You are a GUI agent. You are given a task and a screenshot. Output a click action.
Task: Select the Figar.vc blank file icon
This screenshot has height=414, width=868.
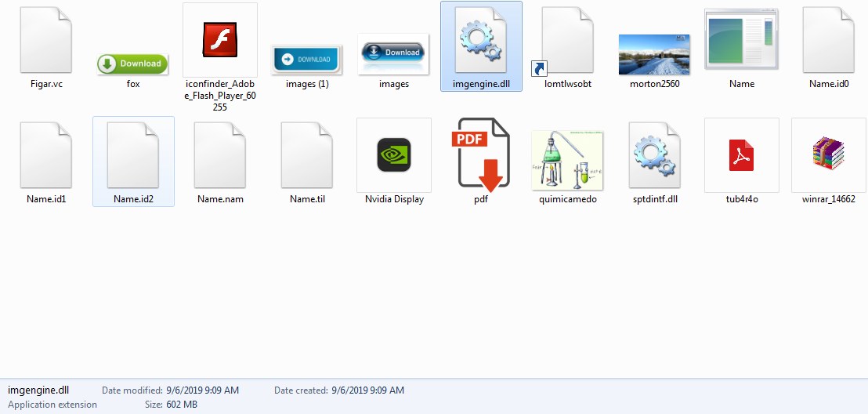tap(46, 40)
